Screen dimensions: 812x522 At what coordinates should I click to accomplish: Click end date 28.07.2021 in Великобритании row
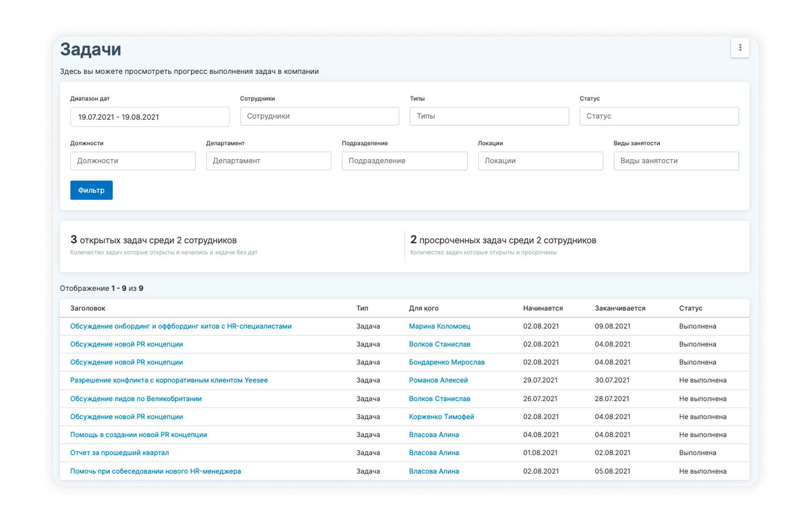612,398
